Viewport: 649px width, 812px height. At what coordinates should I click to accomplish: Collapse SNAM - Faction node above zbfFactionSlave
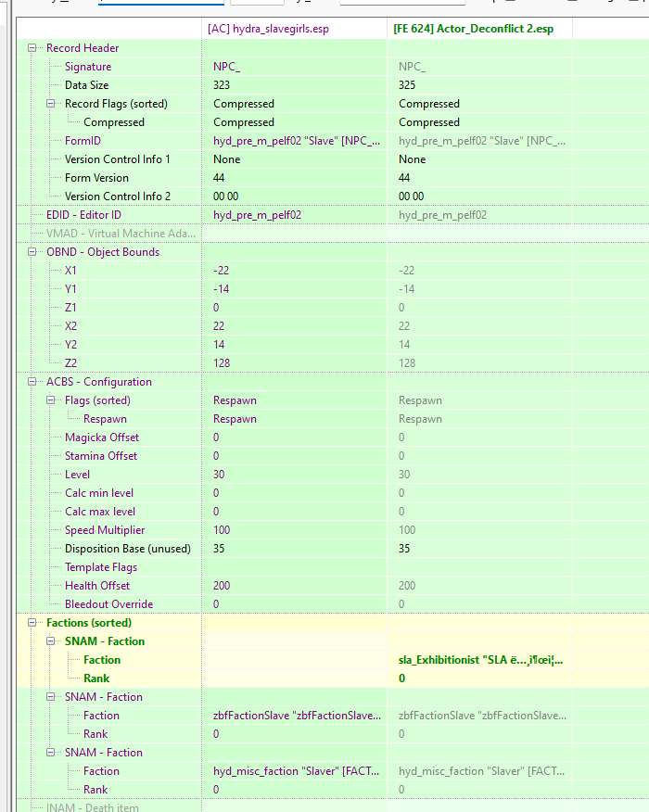(51, 697)
